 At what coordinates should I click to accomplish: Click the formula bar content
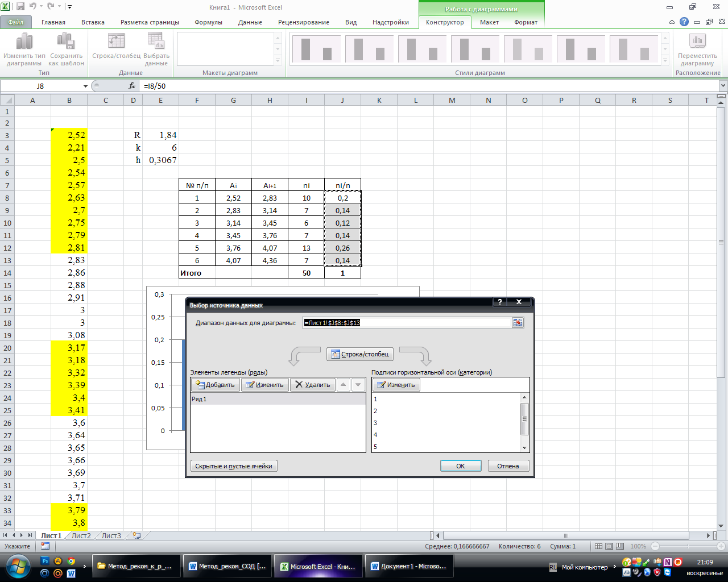429,86
